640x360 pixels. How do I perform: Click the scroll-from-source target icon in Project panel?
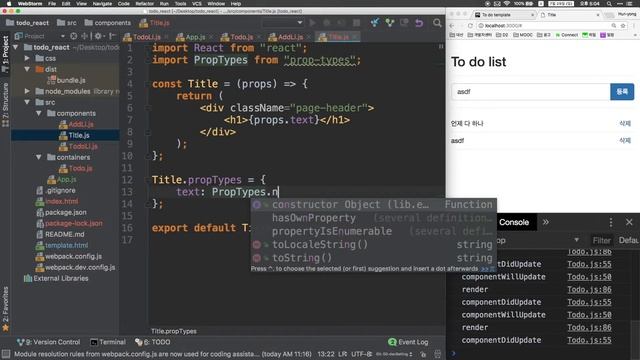coord(73,36)
